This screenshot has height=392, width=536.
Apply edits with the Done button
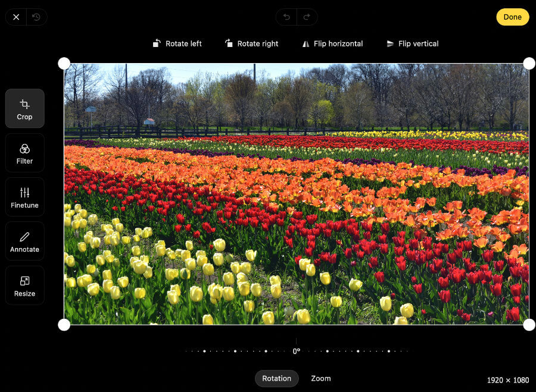[512, 17]
